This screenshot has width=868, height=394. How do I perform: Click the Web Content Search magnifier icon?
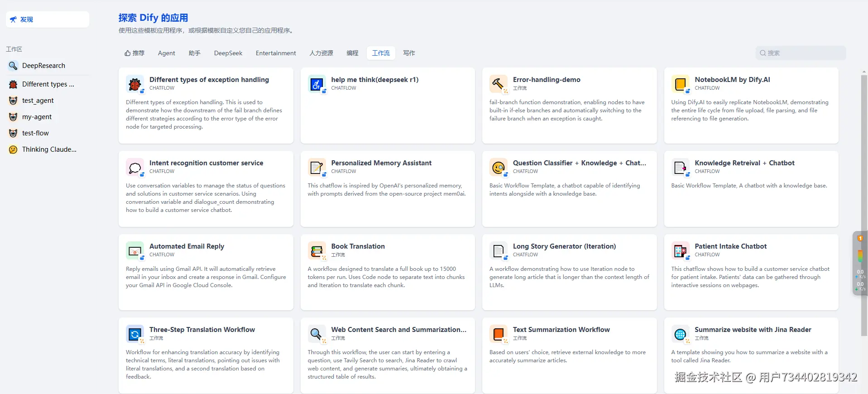coord(317,334)
